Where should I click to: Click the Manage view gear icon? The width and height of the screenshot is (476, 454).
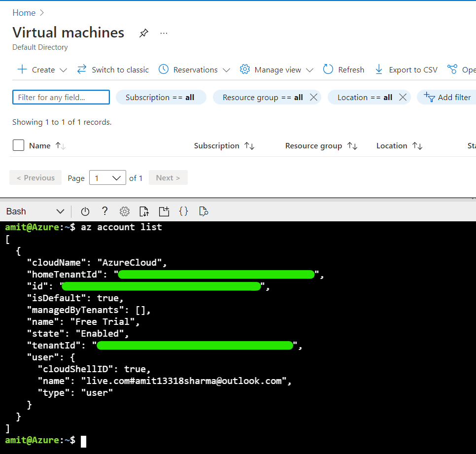pos(245,69)
